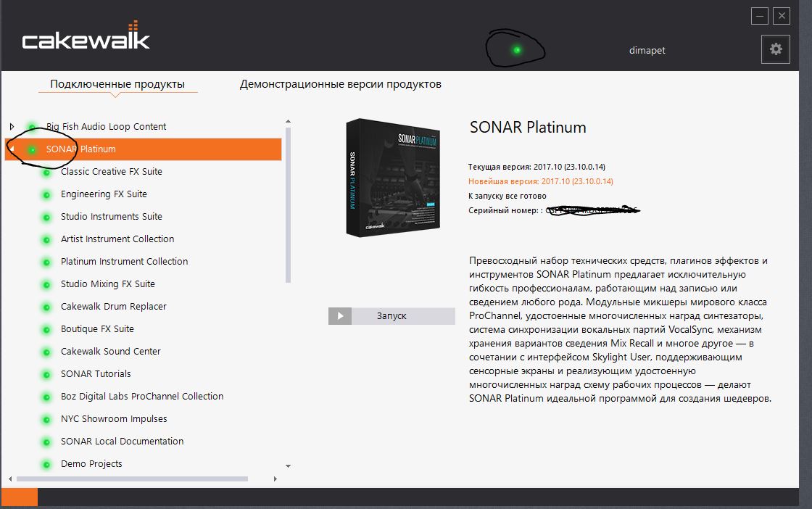Viewport: 812px width, 509px height.
Task: Click status dot beside Big Fish Audio Loop Content
Action: (32, 127)
